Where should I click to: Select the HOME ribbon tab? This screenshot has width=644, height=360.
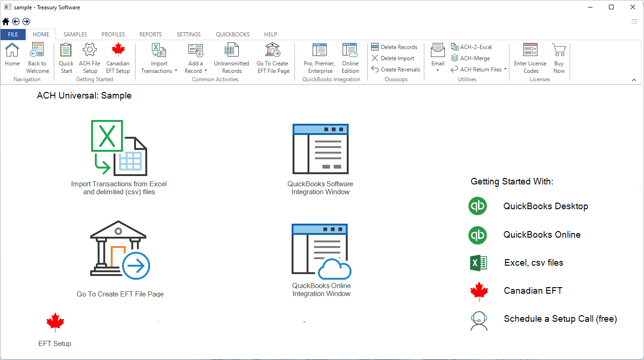click(x=41, y=34)
